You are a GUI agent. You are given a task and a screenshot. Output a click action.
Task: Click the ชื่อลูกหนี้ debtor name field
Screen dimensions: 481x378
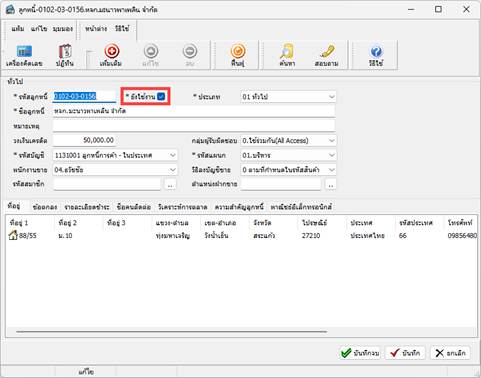[194, 111]
